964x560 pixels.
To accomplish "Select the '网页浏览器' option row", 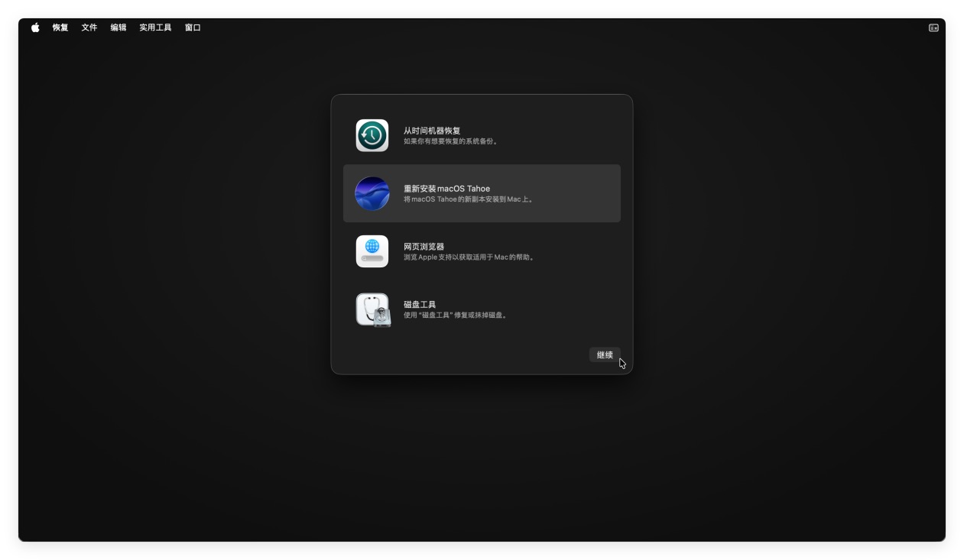I will click(482, 251).
